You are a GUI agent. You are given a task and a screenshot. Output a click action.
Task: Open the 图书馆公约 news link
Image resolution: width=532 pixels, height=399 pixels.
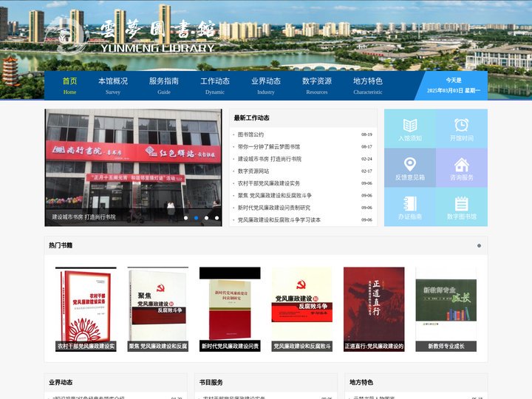coord(250,134)
